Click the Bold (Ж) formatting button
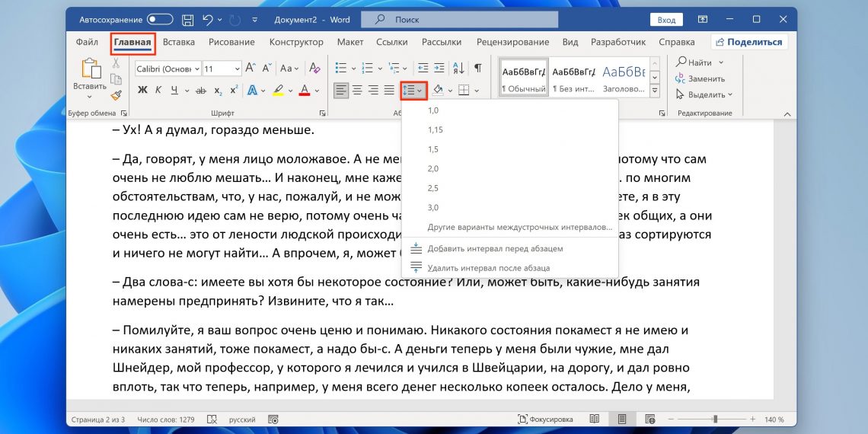This screenshot has height=434, width=868. point(142,91)
